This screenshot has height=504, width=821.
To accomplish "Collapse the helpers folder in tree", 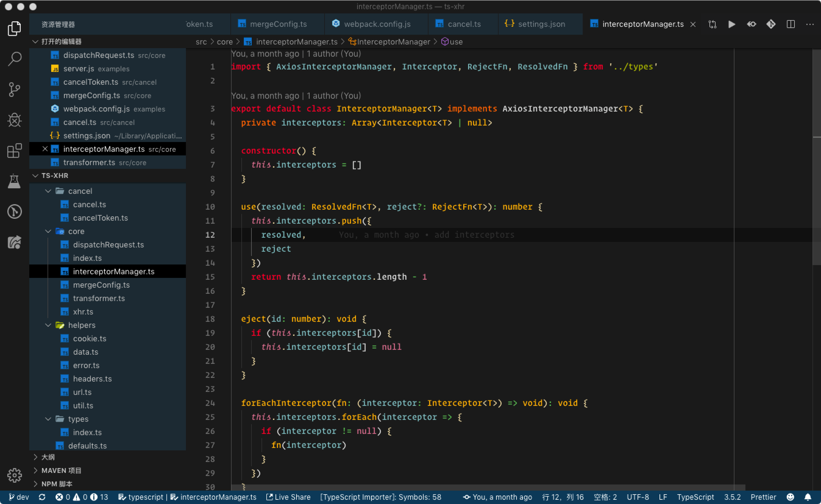I will pos(48,325).
